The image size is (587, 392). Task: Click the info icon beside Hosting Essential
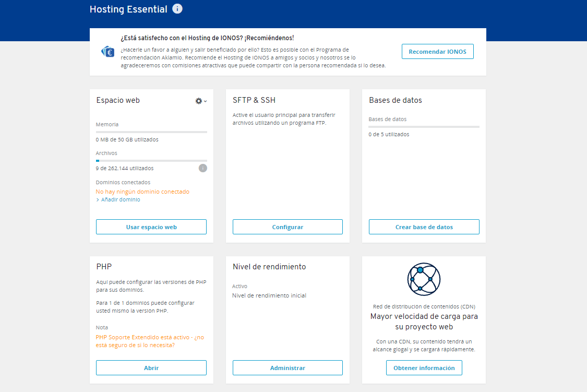click(x=177, y=8)
